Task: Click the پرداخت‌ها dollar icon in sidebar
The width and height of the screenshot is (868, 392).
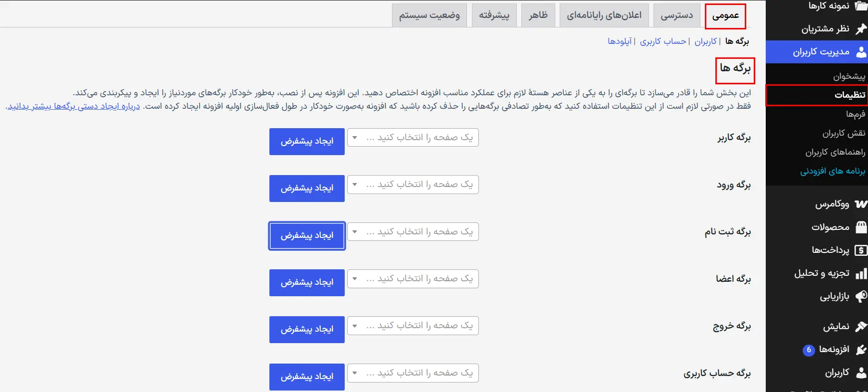Action: tap(861, 250)
